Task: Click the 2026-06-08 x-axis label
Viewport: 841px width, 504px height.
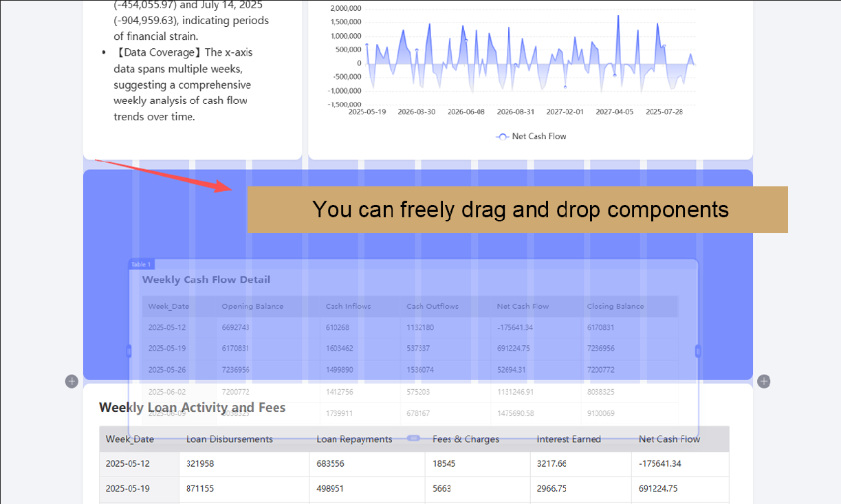Action: (466, 111)
